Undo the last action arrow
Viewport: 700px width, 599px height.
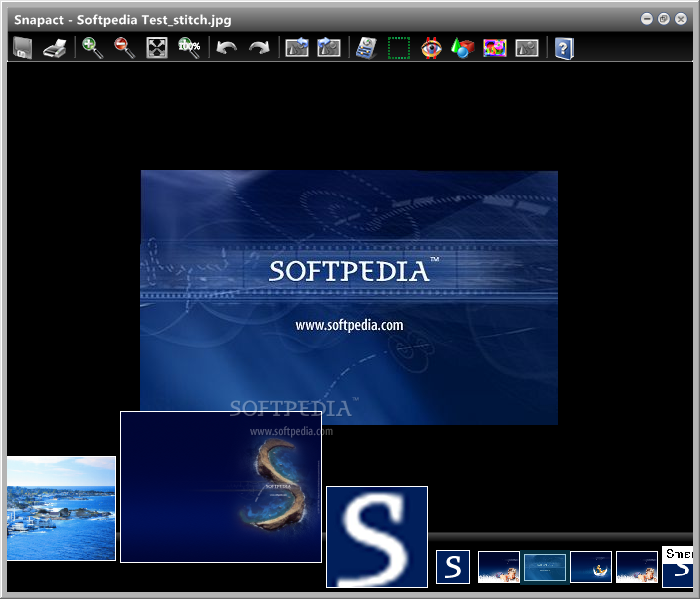tap(226, 48)
